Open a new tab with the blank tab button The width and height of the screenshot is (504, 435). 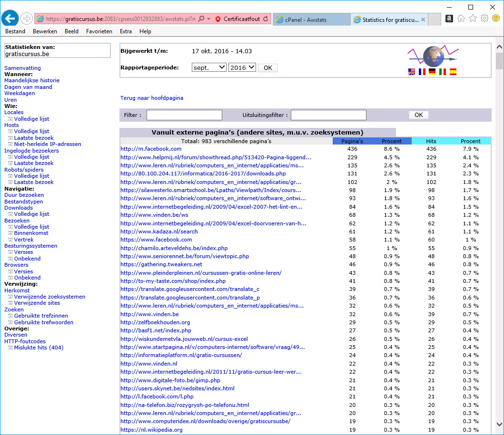(x=434, y=19)
